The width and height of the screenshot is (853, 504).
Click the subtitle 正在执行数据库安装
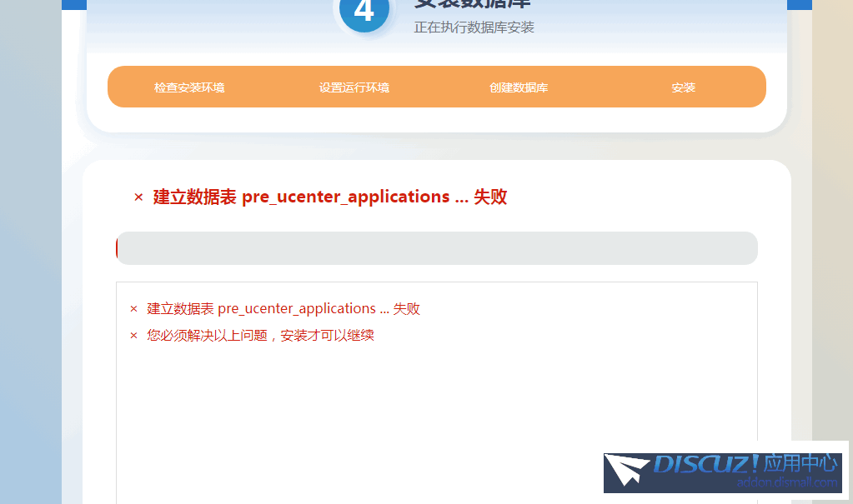click(474, 27)
